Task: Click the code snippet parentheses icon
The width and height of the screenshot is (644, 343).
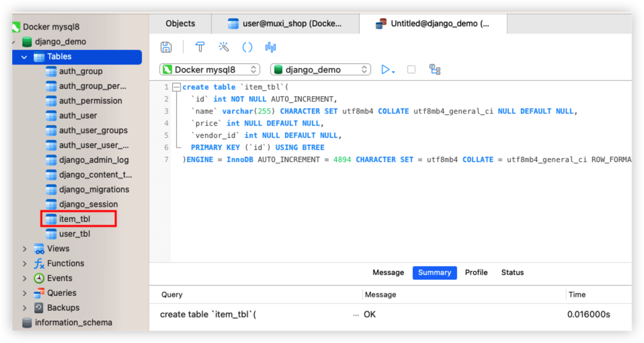Action: pyautogui.click(x=247, y=47)
